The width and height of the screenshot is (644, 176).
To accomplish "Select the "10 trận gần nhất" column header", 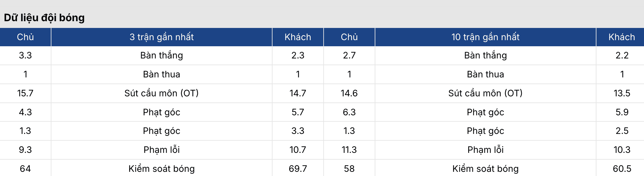I will (485, 37).
